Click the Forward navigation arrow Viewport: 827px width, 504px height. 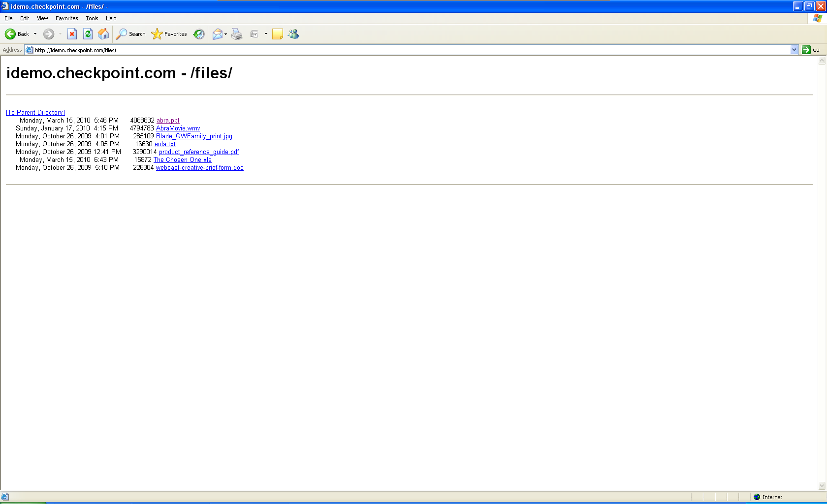pyautogui.click(x=49, y=34)
